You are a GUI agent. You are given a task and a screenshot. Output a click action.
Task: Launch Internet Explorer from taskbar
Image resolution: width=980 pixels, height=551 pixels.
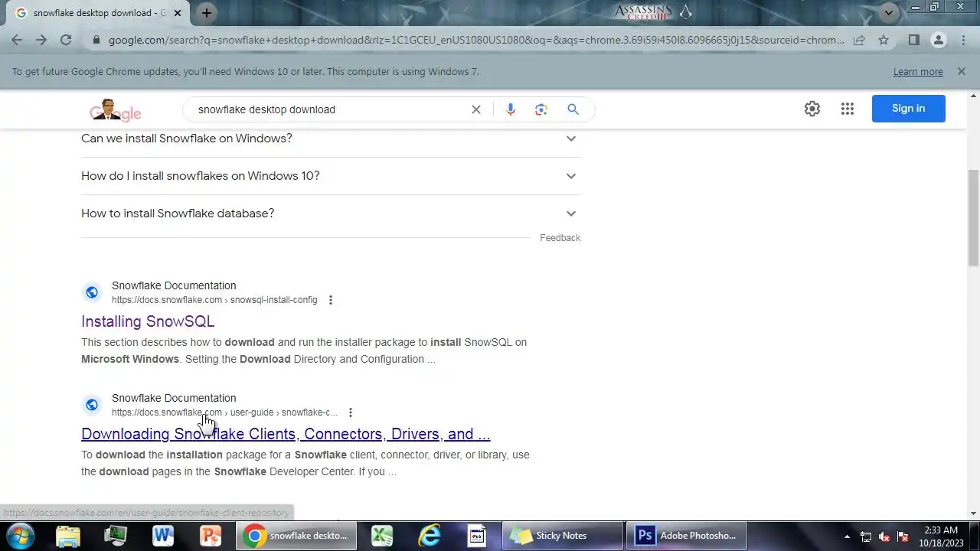430,536
